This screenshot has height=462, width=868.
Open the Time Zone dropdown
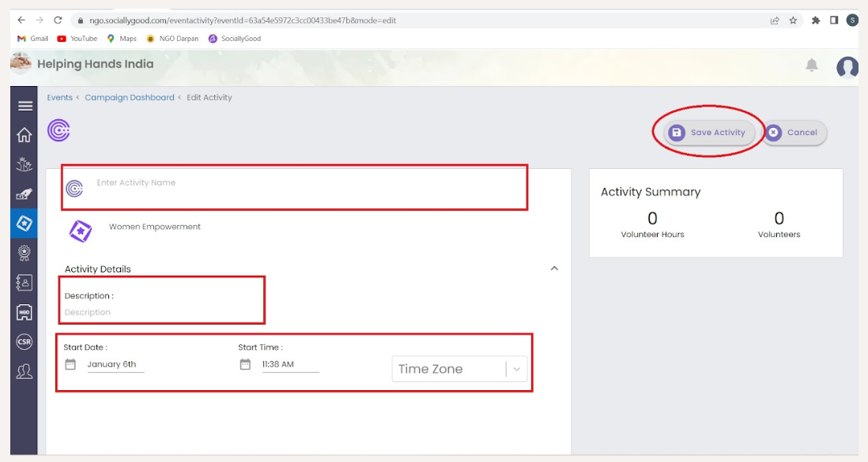(x=459, y=369)
